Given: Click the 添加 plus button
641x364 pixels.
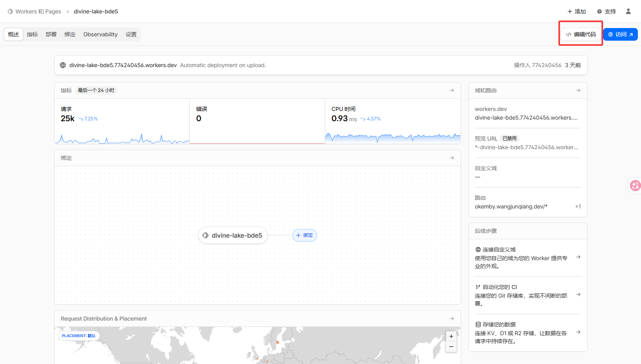Looking at the screenshot, I should tap(577, 11).
